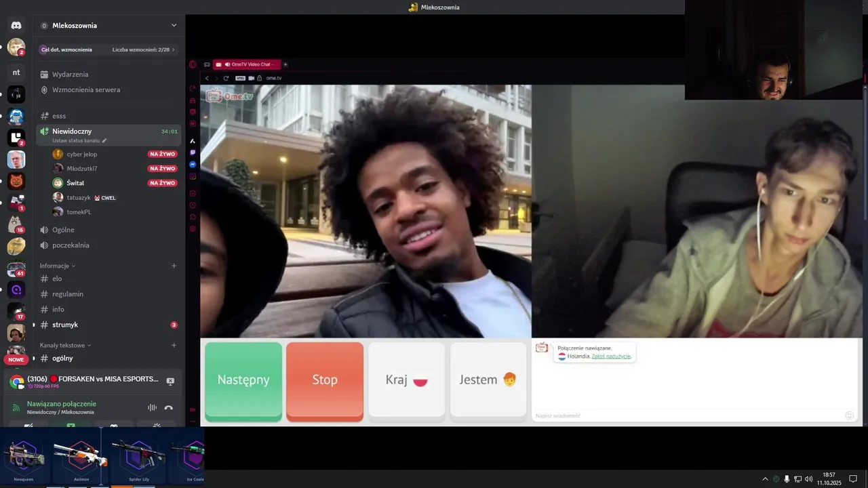
Task: Open Windows notification center icon
Action: click(853, 479)
